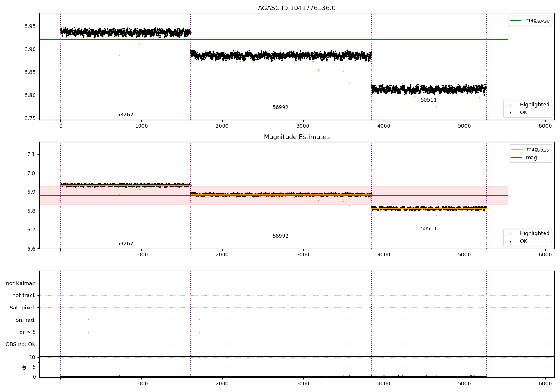Click the AGASC ID 1041776136.0 title

point(297,8)
